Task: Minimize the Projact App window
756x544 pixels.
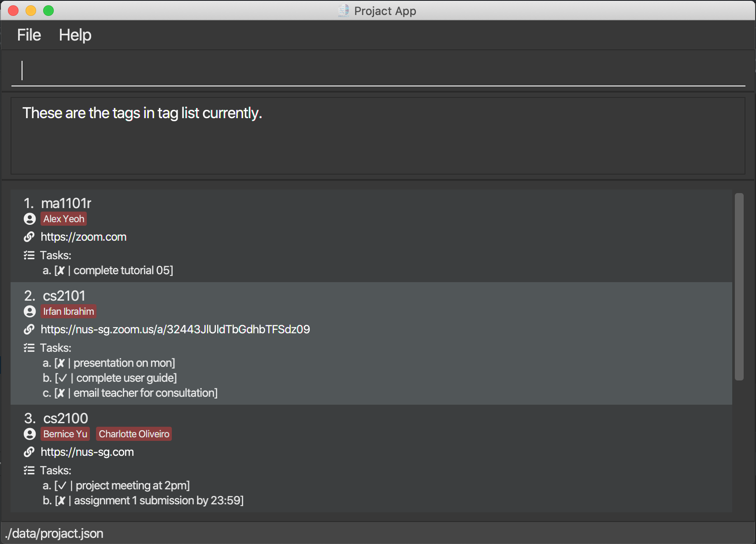Action: 31,11
